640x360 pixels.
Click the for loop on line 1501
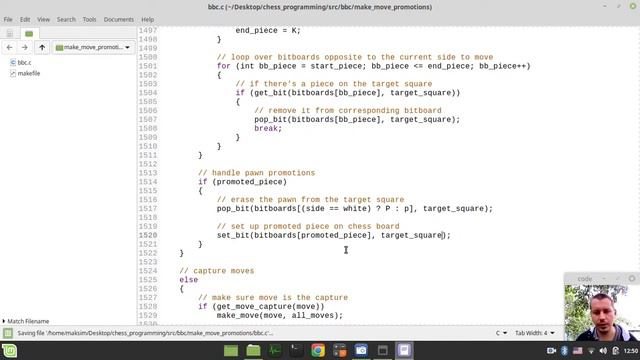point(373,66)
